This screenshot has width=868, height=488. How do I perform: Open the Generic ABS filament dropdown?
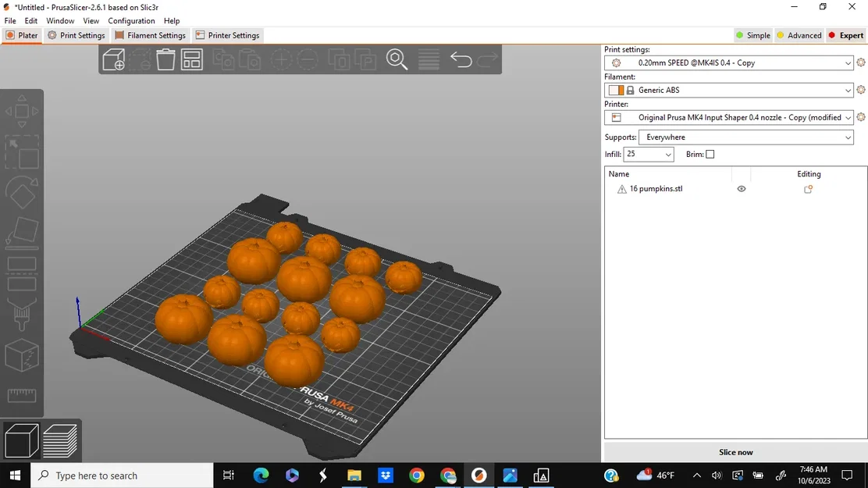tap(728, 90)
